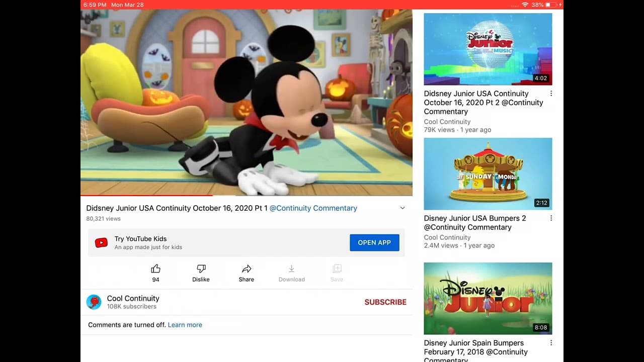Open more options for Didsney Junior Pt 2
This screenshot has width=644, height=362.
pos(551,94)
